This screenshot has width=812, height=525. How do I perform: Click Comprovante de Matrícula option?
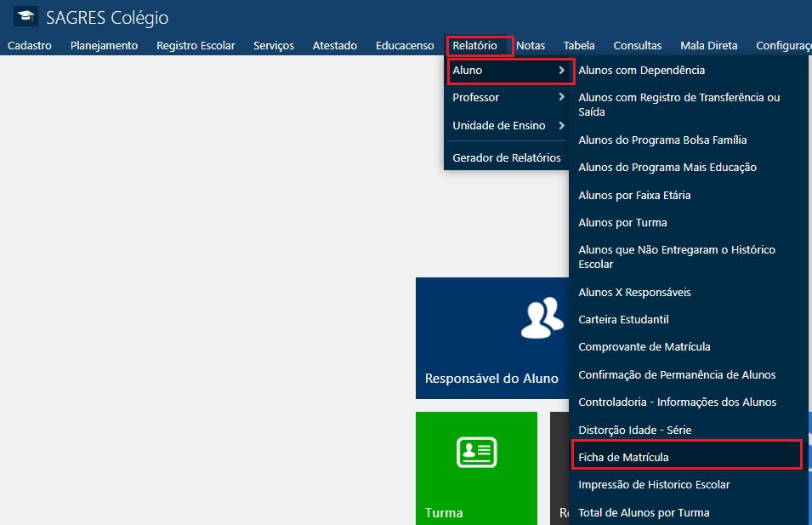click(644, 347)
